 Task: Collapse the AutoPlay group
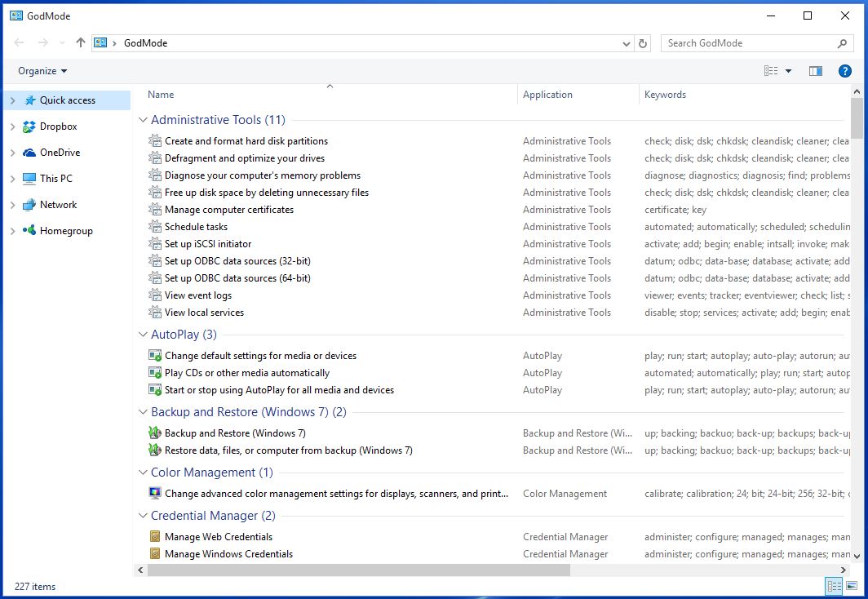pyautogui.click(x=143, y=335)
